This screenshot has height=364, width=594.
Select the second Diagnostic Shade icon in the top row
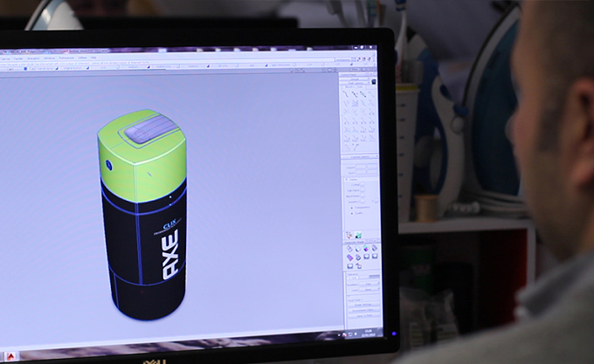357,249
